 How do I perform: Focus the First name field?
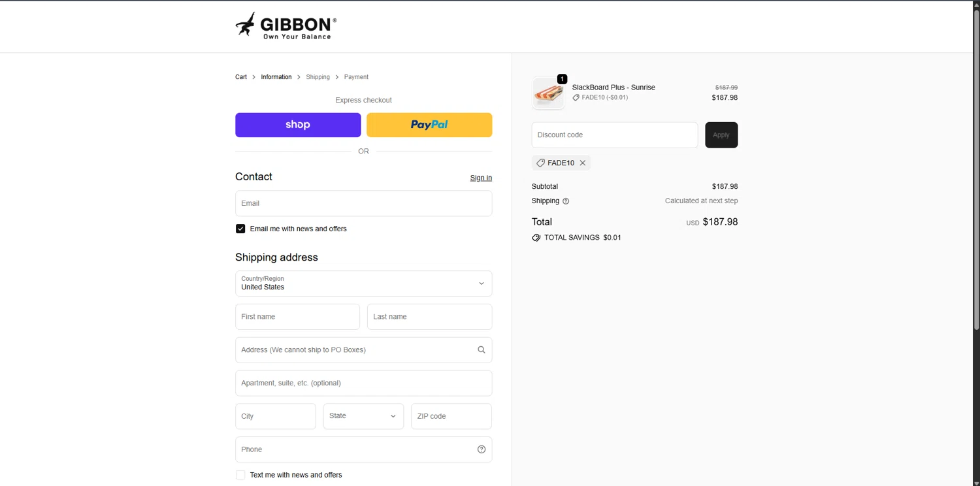click(297, 317)
